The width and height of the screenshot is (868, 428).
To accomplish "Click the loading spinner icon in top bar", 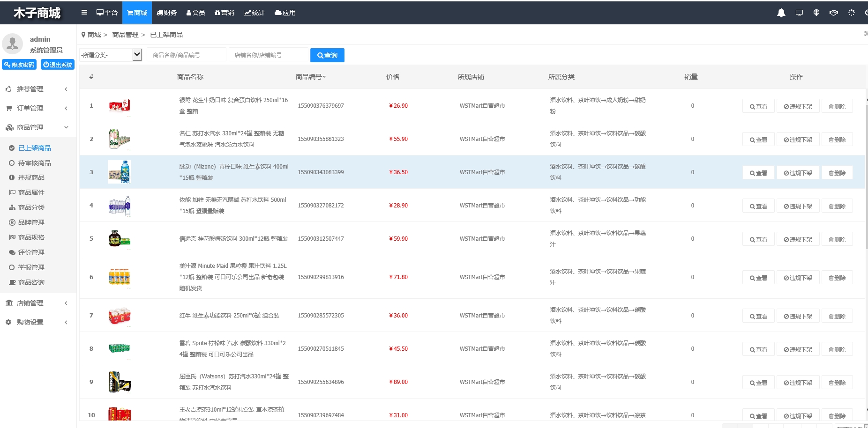I will pyautogui.click(x=852, y=13).
